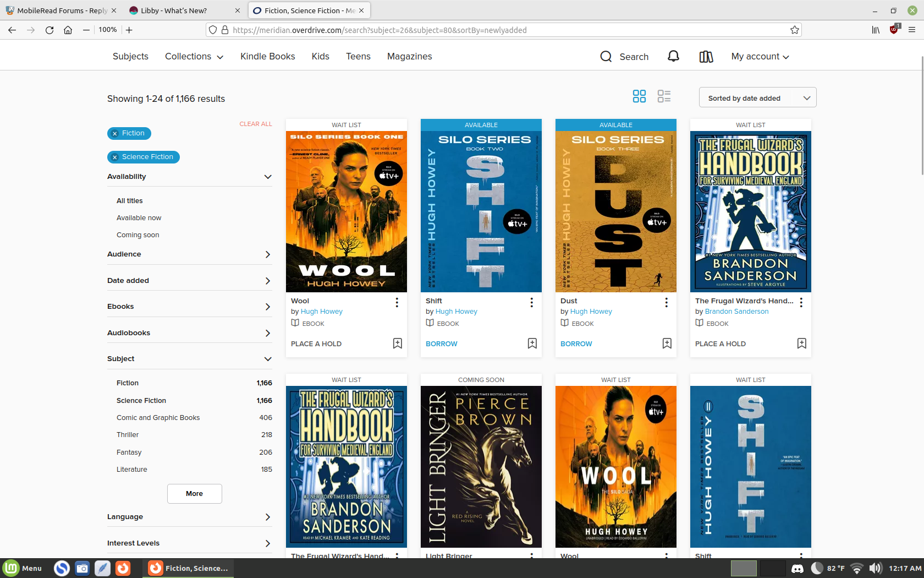The width and height of the screenshot is (924, 578).
Task: Open the Sorted by date added dropdown
Action: click(x=757, y=97)
